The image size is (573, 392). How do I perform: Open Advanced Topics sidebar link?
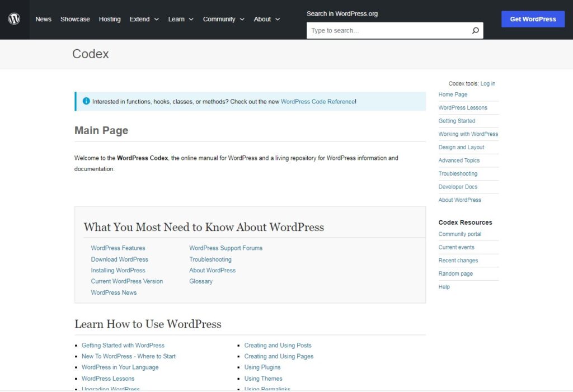459,160
